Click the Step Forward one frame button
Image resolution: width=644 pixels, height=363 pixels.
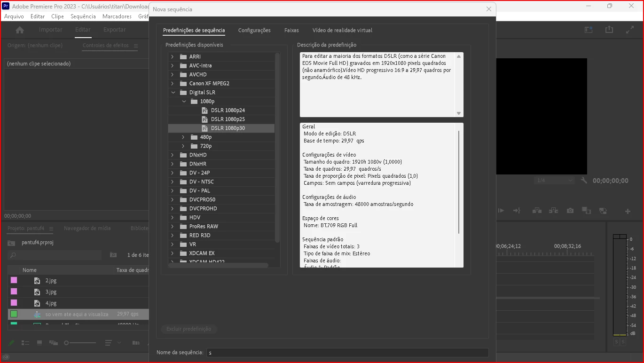click(501, 211)
